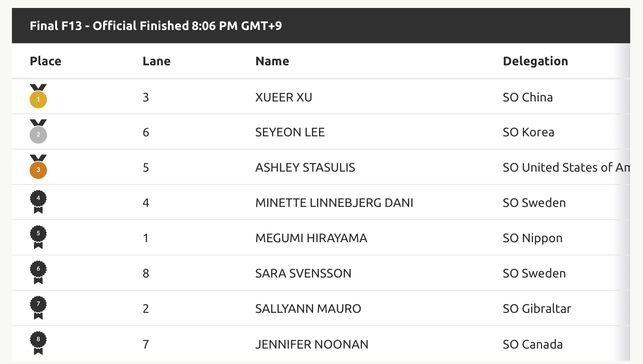This screenshot has width=643, height=364.
Task: Open ASHLEY STASULIS athlete entry
Action: pyautogui.click(x=305, y=168)
